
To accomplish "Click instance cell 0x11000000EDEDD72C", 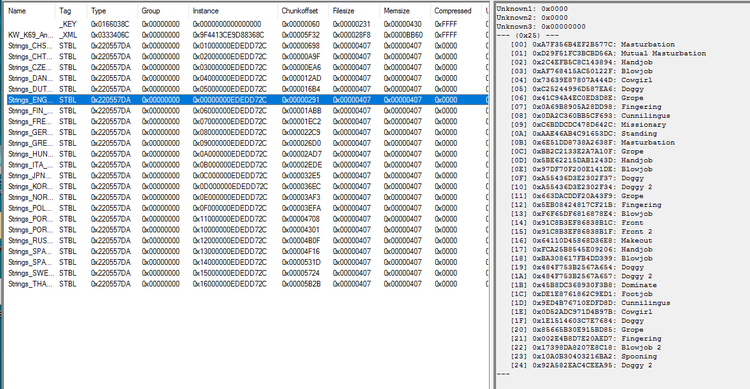I will pyautogui.click(x=230, y=219).
